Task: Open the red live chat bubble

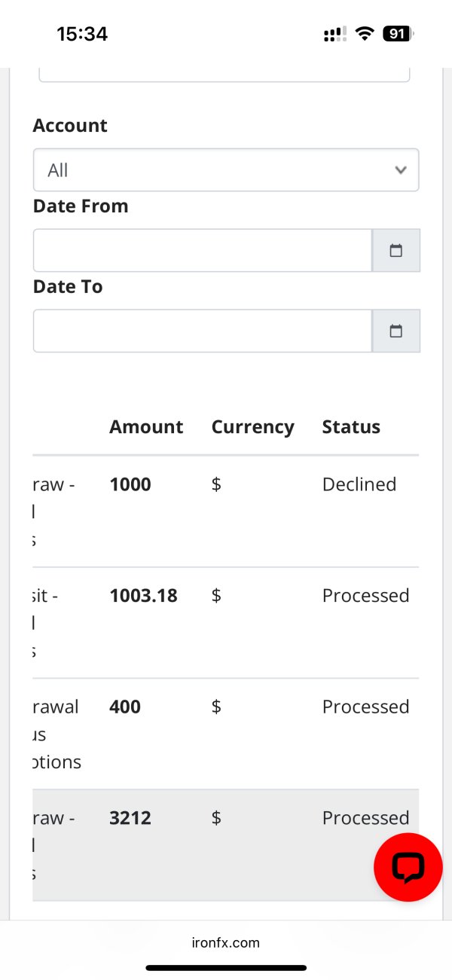Action: (x=408, y=867)
